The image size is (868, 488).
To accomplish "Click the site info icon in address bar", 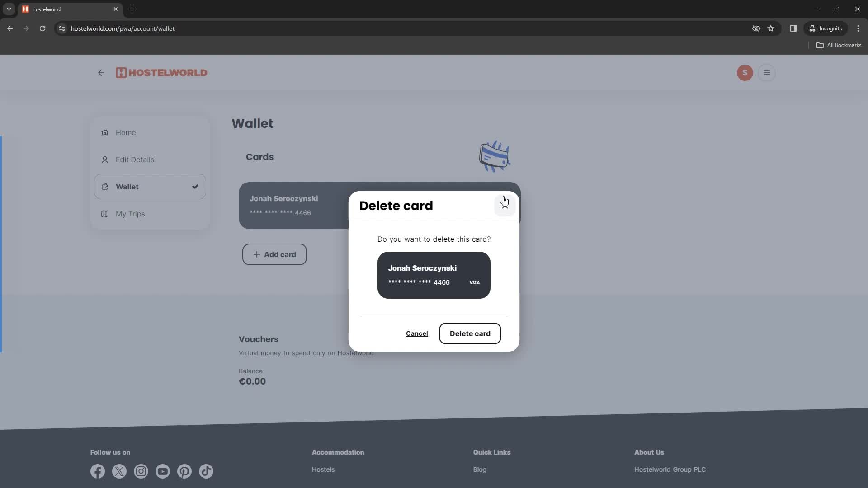I will pos(62,28).
